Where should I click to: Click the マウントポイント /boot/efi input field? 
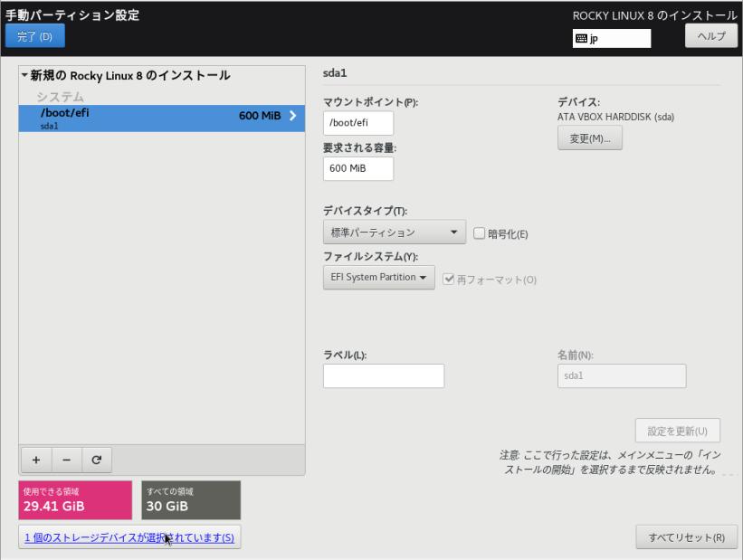tap(358, 123)
